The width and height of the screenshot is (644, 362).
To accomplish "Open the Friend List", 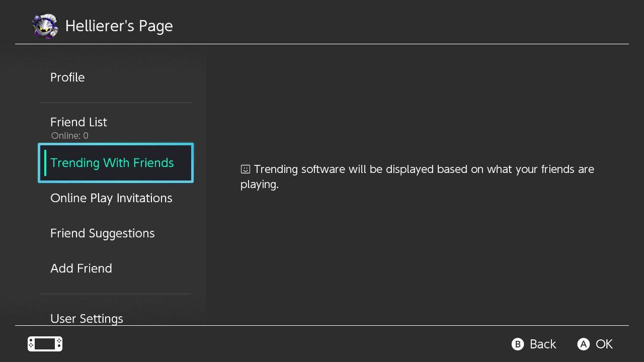I will [78, 122].
